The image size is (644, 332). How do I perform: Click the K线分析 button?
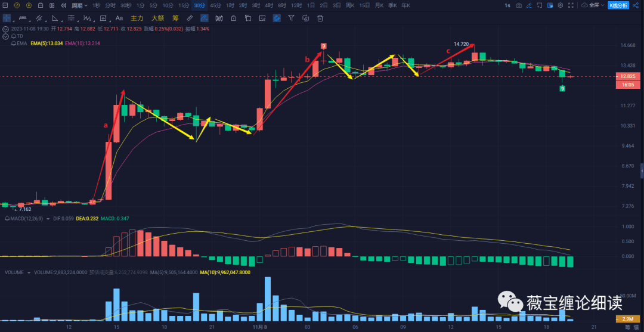pyautogui.click(x=618, y=5)
